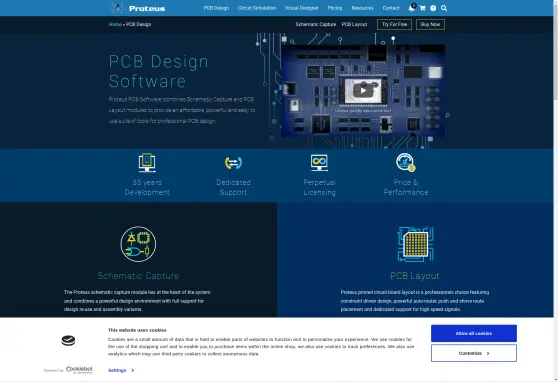Click the PCB Layout chip icon
558x382 pixels.
(415, 244)
